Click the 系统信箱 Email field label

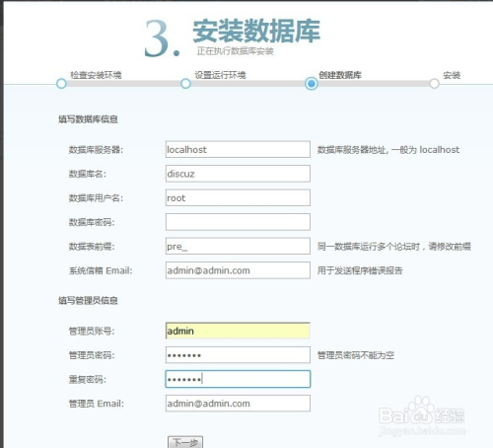click(101, 270)
